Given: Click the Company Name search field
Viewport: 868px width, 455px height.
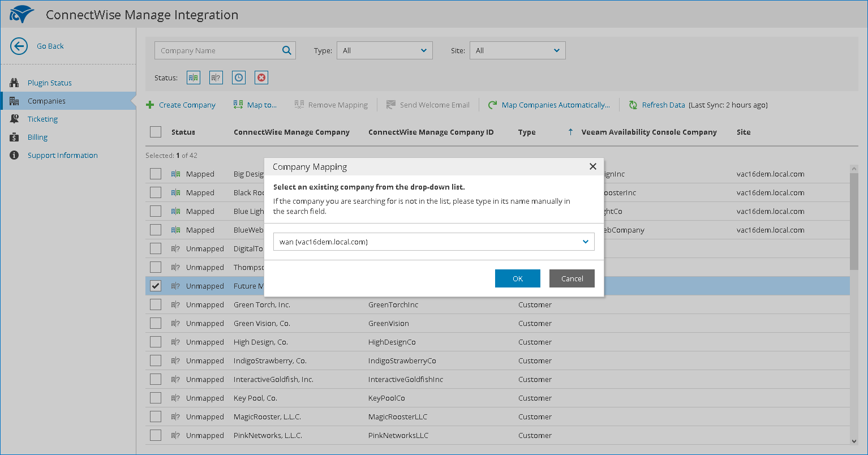Looking at the screenshot, I should click(x=218, y=50).
